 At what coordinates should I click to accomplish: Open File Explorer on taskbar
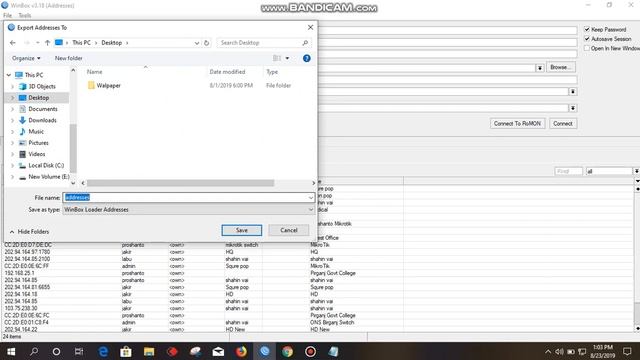(149, 351)
